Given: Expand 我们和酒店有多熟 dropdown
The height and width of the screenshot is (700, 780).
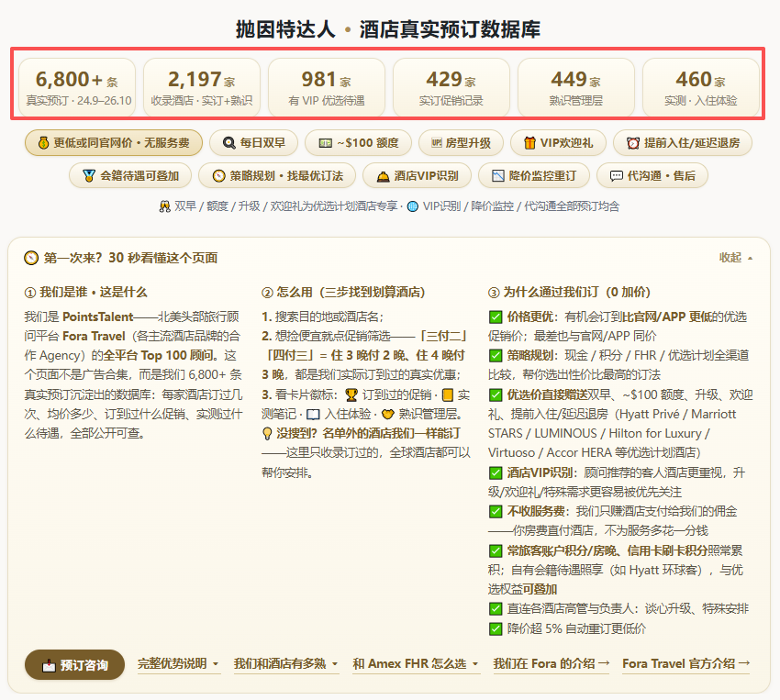Looking at the screenshot, I should tap(286, 663).
